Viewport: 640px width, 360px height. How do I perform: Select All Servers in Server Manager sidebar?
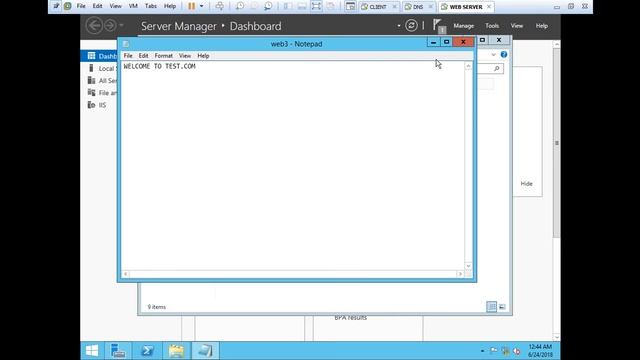(x=99, y=80)
